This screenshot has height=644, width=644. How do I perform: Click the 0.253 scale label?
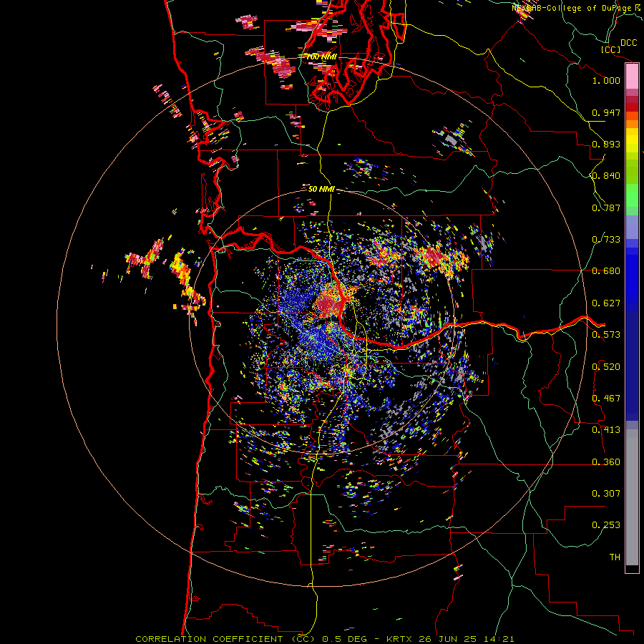606,525
